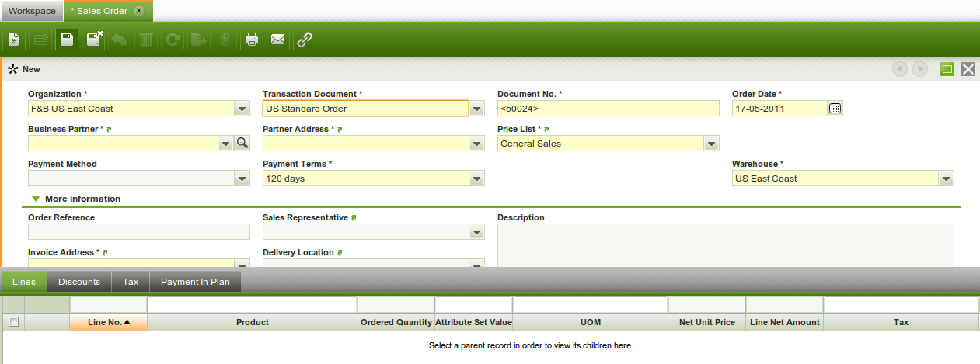Sort by Ordered Quantity column header
The image size is (980, 364).
pos(396,322)
